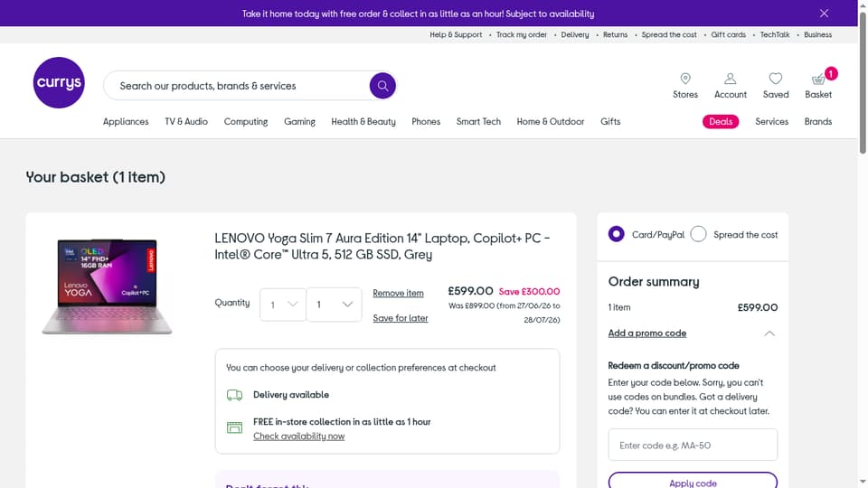Open the Computing menu
Viewport: 868px width, 488px height.
click(x=246, y=122)
